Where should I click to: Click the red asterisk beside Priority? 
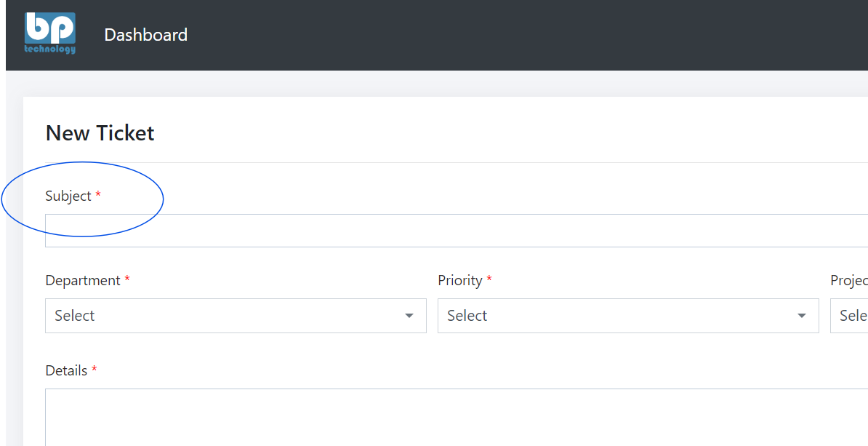click(489, 280)
